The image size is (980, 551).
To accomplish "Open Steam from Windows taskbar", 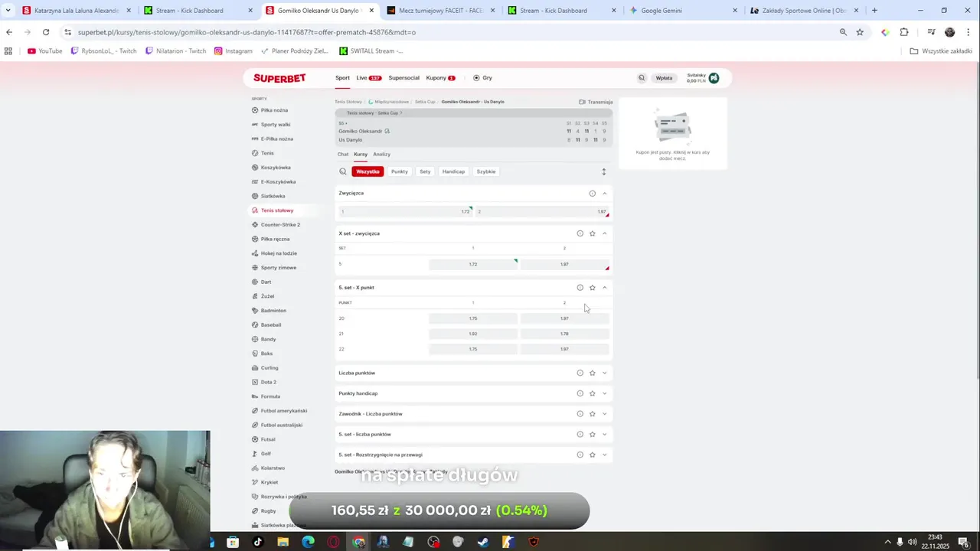I will (x=483, y=542).
